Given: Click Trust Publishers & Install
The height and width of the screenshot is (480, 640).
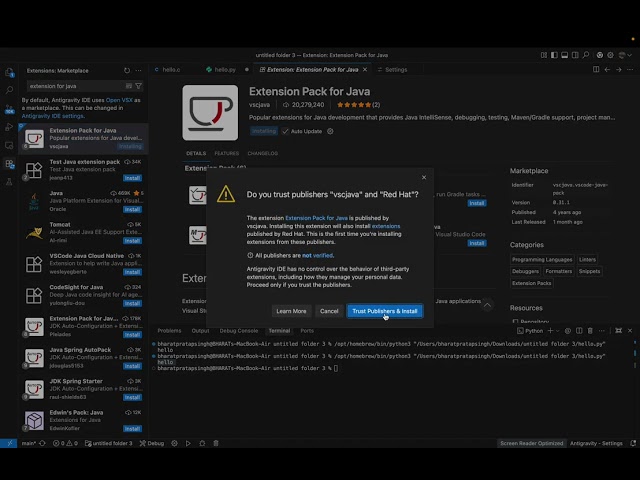Looking at the screenshot, I should (384, 311).
